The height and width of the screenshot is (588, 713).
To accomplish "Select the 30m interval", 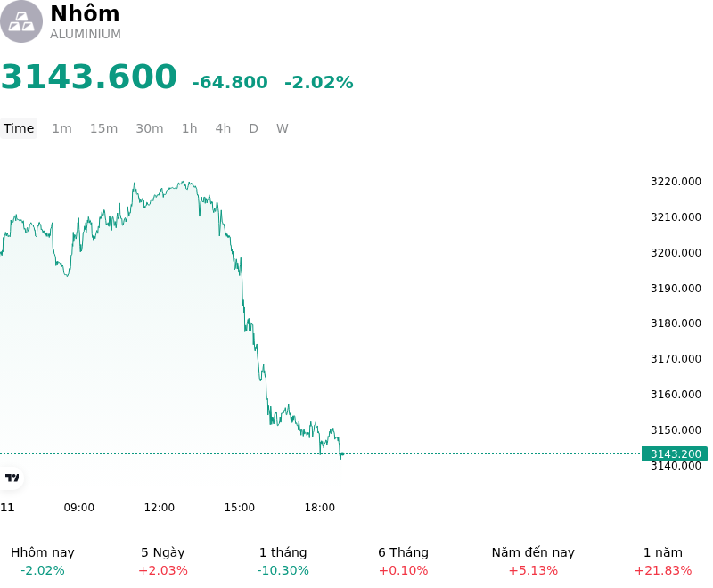I will 150,128.
